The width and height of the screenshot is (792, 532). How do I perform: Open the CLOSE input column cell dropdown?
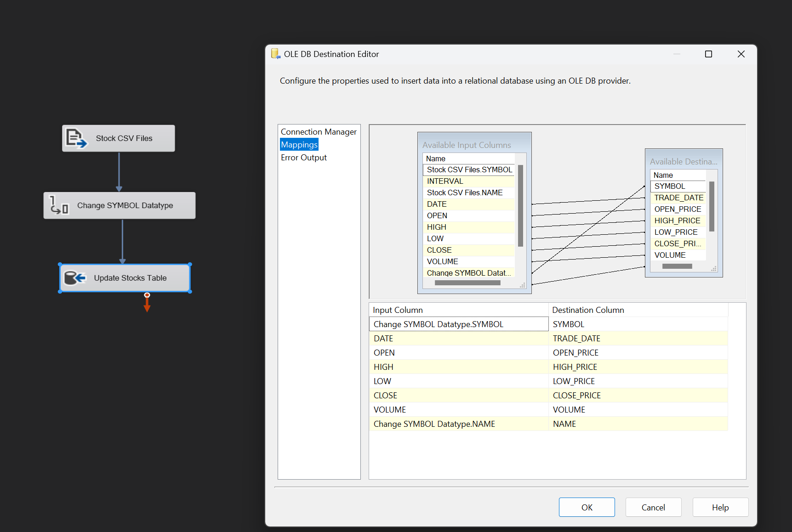[458, 396]
